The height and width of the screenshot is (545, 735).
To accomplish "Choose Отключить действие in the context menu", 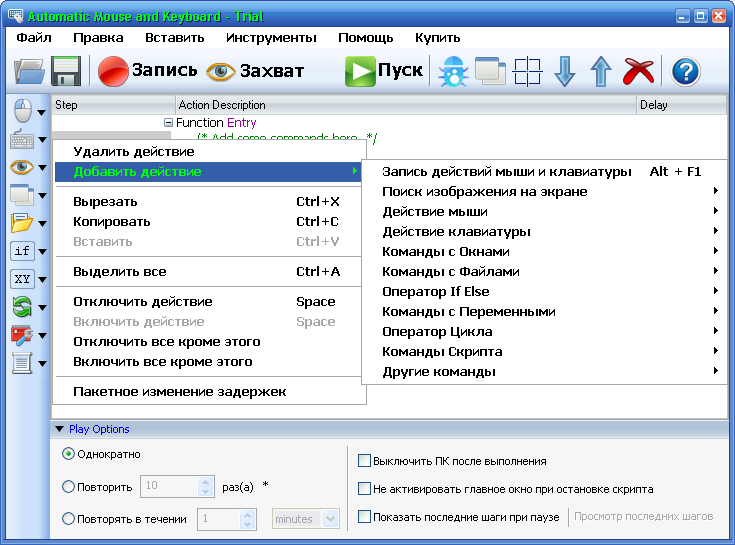I will 208,301.
